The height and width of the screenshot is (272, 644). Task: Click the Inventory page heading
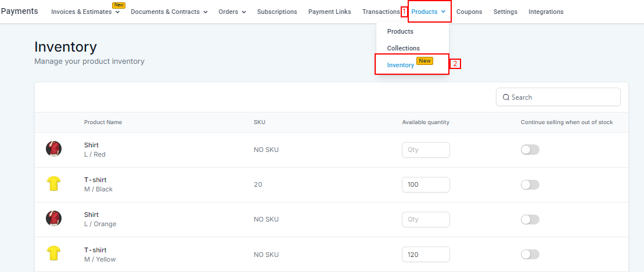click(66, 47)
